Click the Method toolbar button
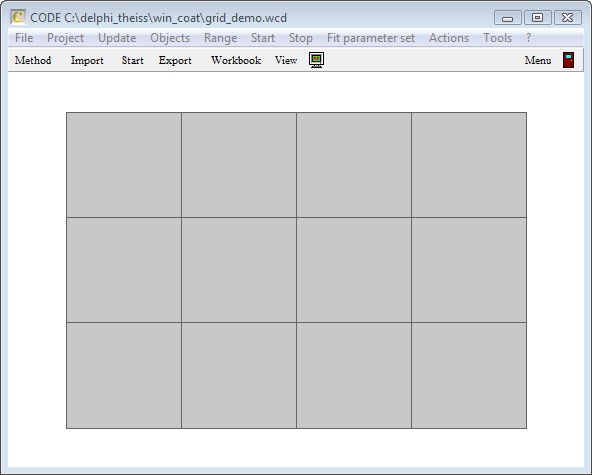 pos(33,60)
